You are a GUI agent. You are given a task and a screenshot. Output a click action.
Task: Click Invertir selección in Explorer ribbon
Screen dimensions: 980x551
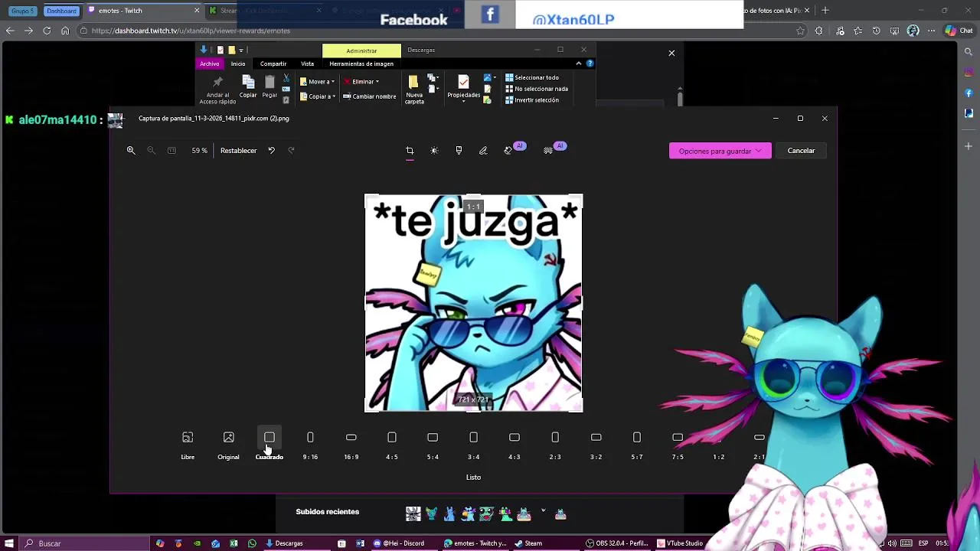pos(532,100)
